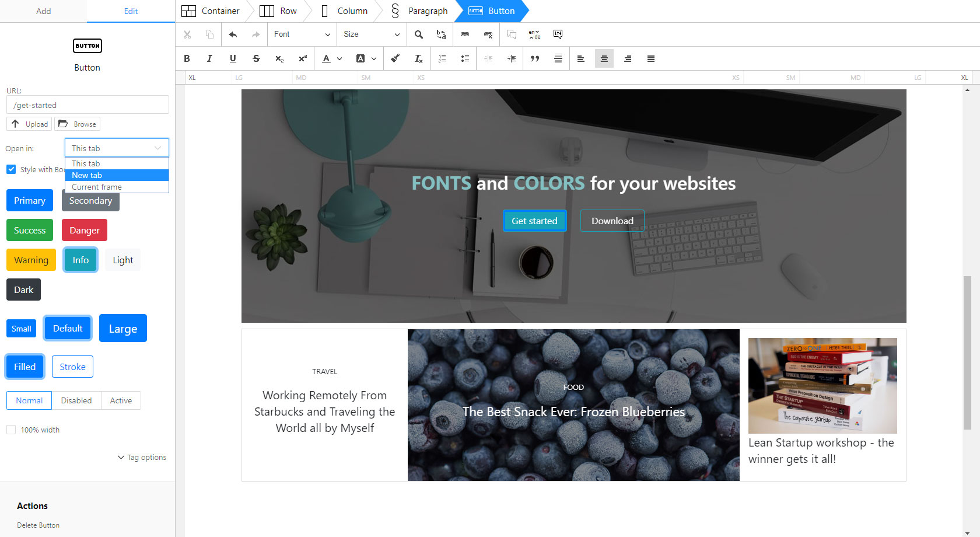Increase the text indent
This screenshot has height=537, width=980.
click(x=512, y=58)
